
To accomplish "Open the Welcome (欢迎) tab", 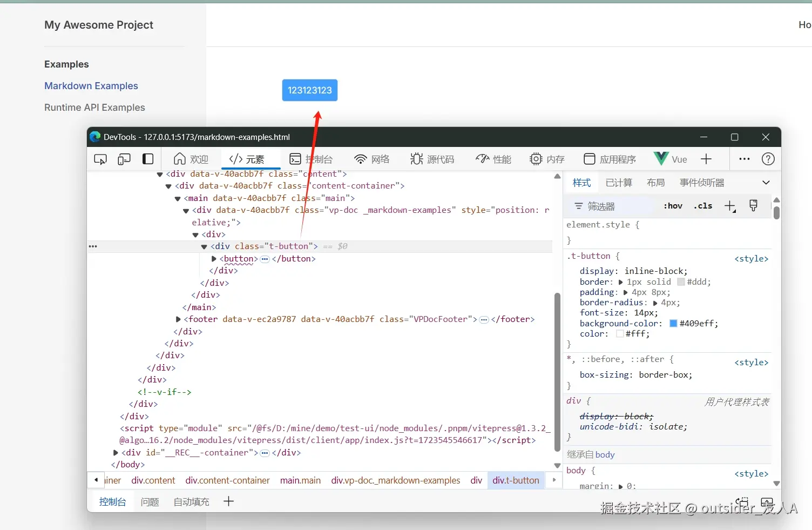I will 191,159.
